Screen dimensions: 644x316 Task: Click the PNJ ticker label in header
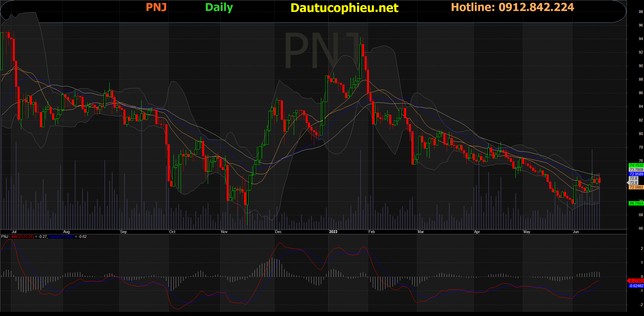tap(156, 7)
